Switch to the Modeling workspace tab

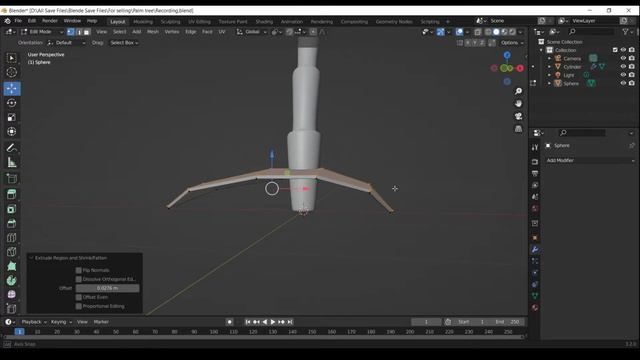click(x=143, y=22)
